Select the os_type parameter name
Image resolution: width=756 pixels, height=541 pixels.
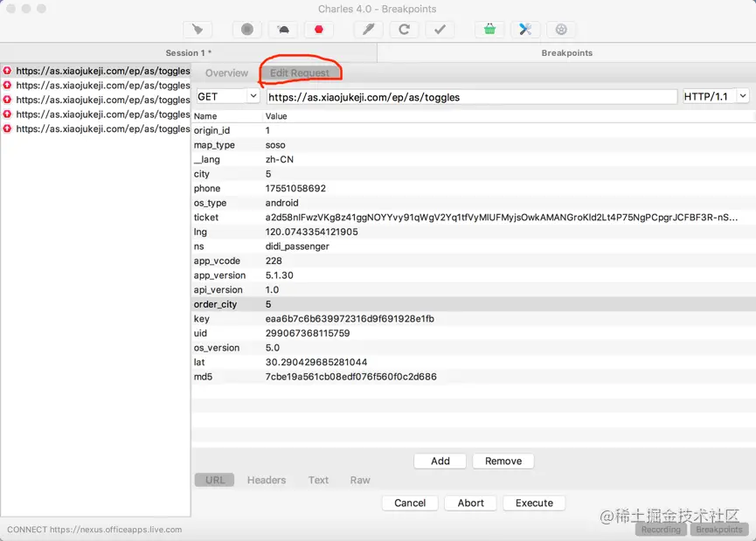(211, 203)
